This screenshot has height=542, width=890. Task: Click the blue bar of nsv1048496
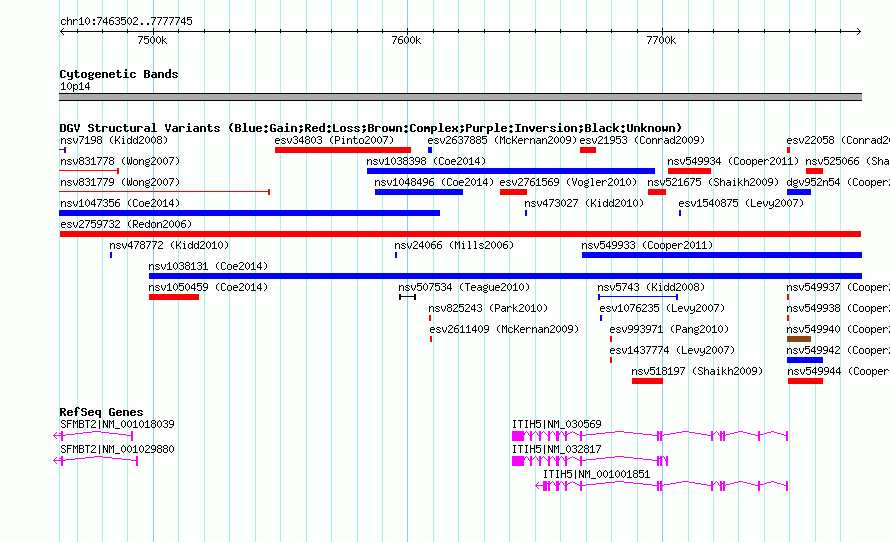pos(419,192)
